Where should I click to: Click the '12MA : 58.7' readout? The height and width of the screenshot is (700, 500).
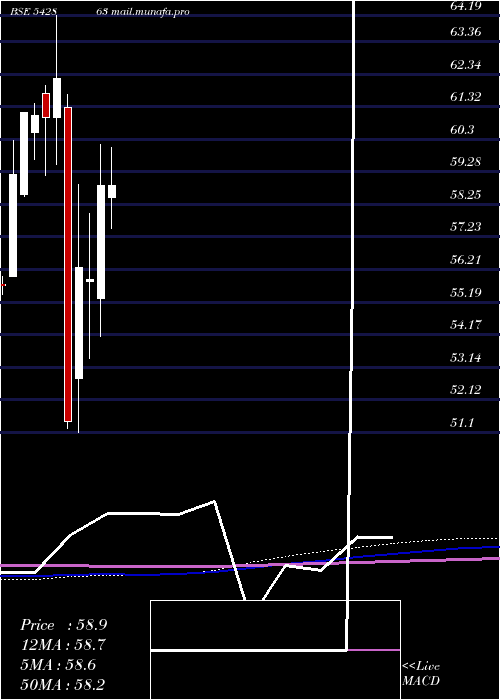pyautogui.click(x=64, y=645)
